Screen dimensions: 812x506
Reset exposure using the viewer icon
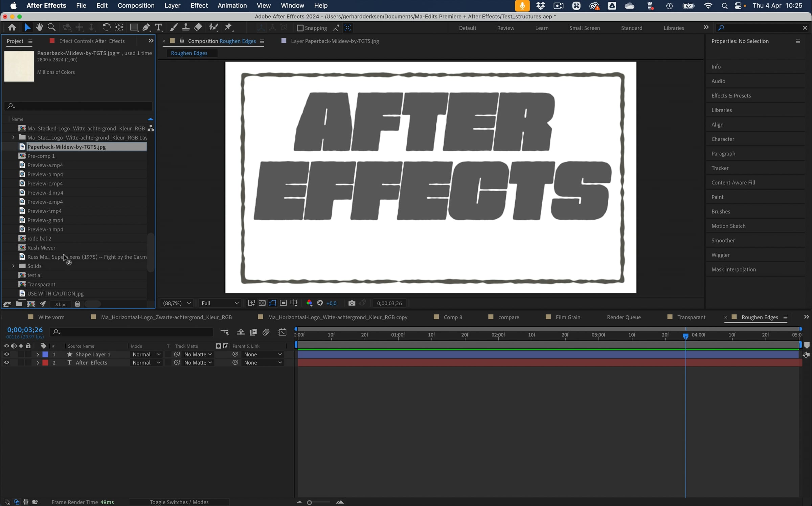click(320, 303)
